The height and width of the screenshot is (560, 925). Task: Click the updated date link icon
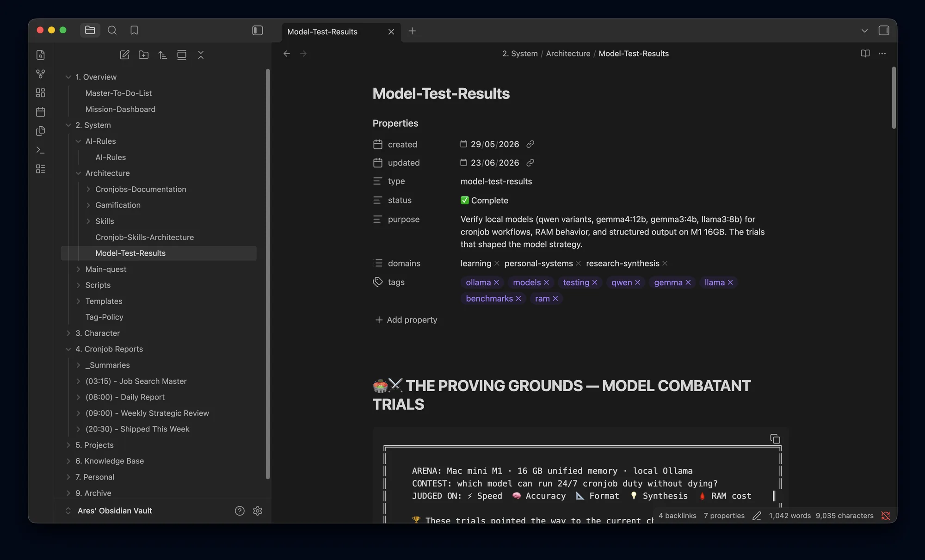pyautogui.click(x=530, y=163)
